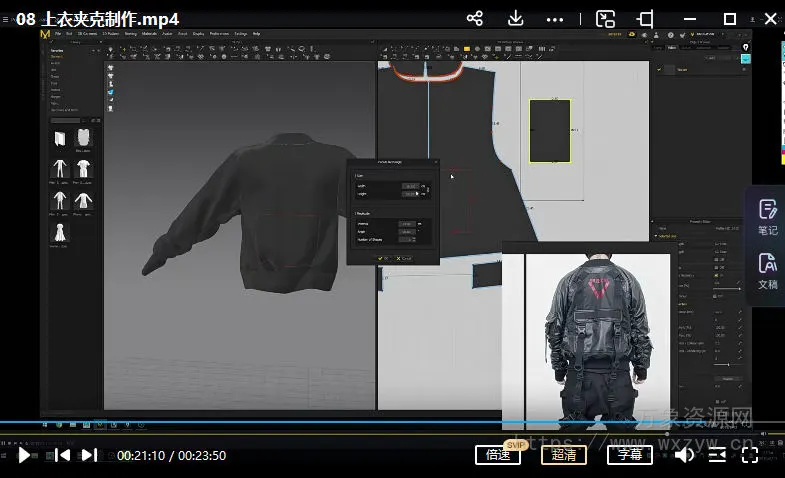Open the three-dot more options menu
This screenshot has width=785, height=478.
556,18
